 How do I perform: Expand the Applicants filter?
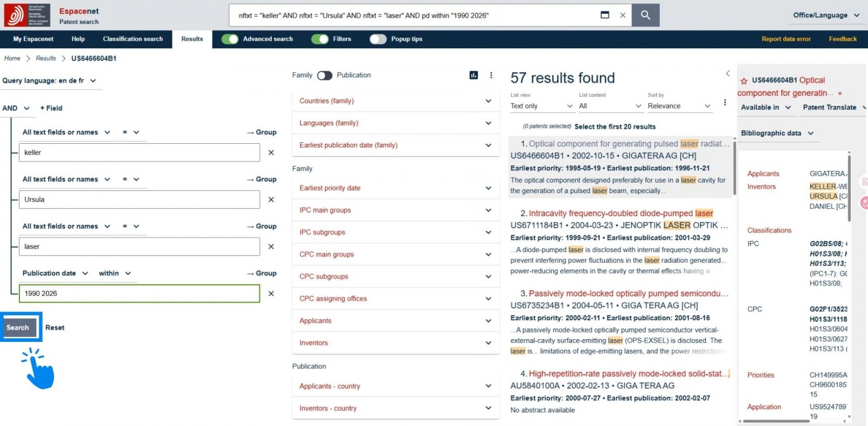click(395, 321)
